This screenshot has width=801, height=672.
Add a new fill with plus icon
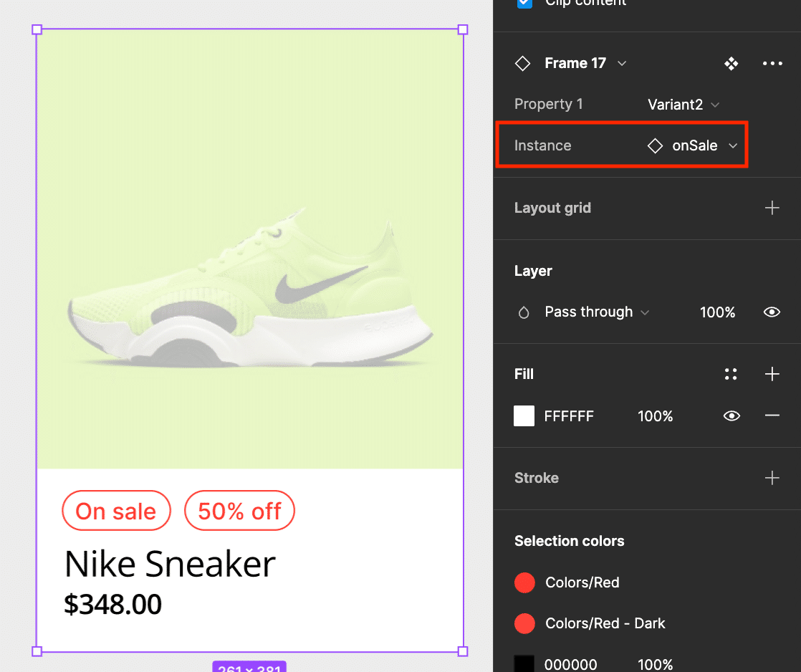coord(772,374)
